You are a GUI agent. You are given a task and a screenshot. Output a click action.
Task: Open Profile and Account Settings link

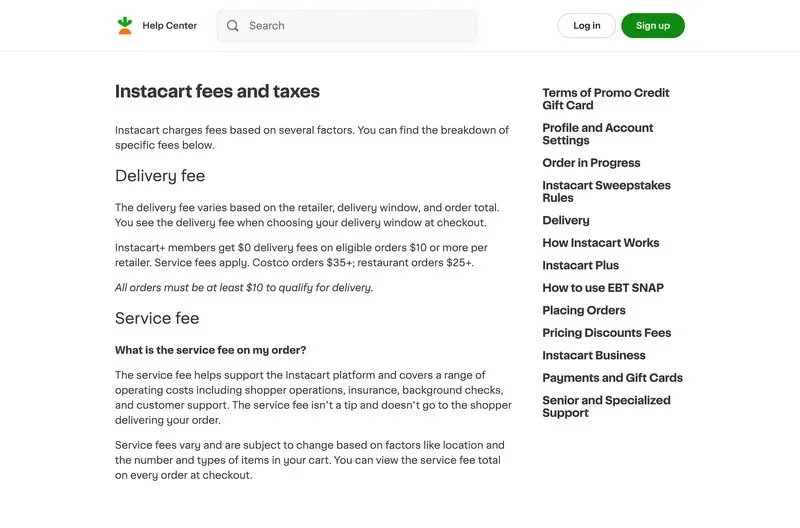point(597,134)
